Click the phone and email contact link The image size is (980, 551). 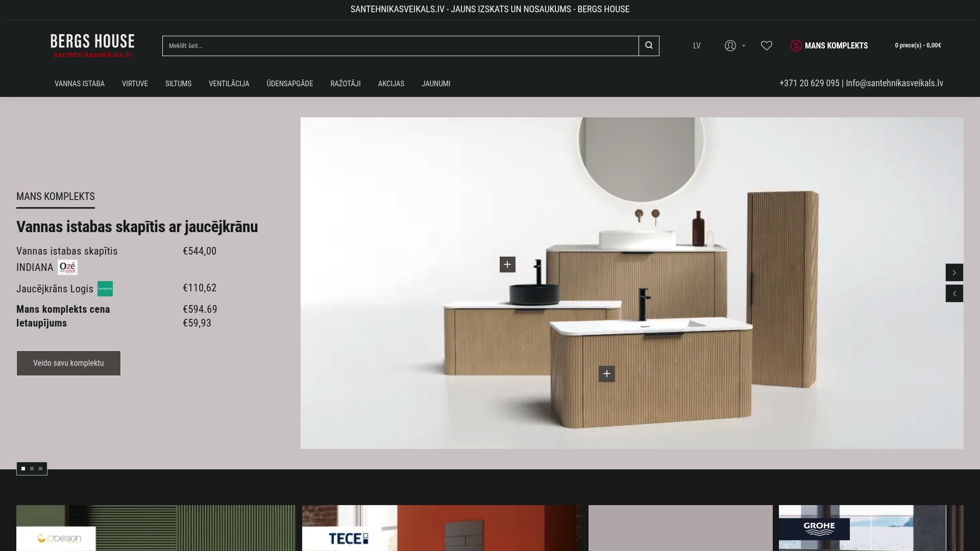861,83
